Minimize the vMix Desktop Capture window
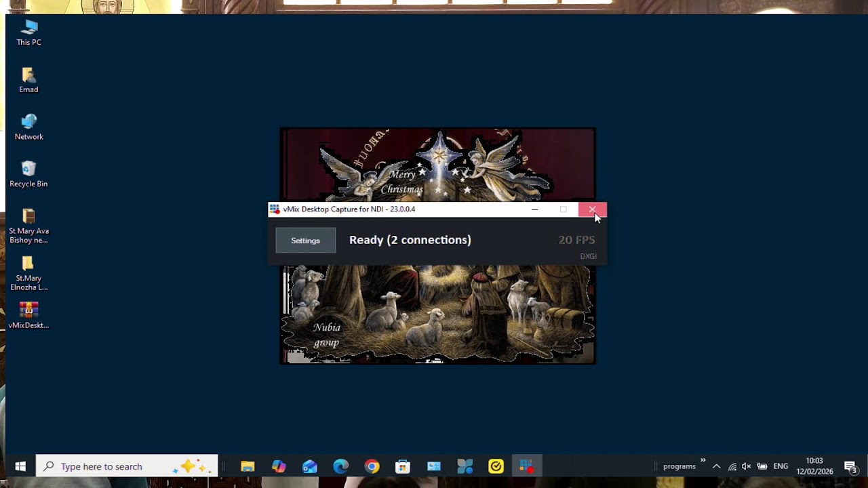This screenshot has width=868, height=488. (x=534, y=209)
